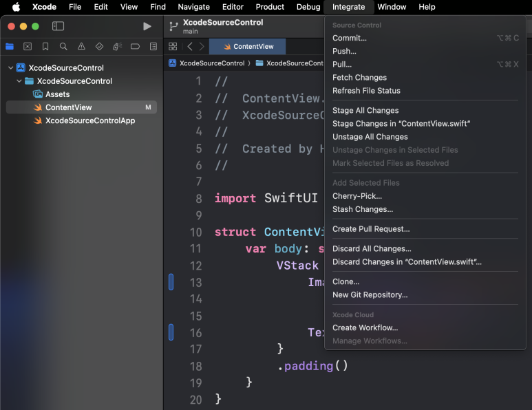Open the Apple menu

[16, 7]
